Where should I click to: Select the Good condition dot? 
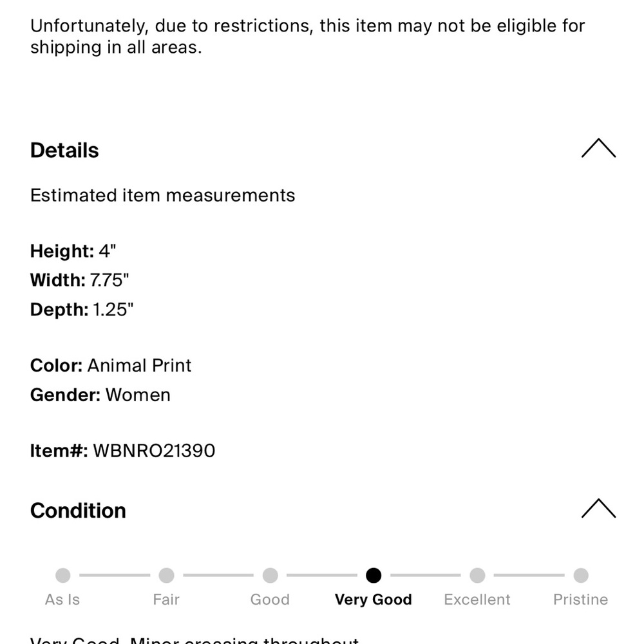pos(270,575)
